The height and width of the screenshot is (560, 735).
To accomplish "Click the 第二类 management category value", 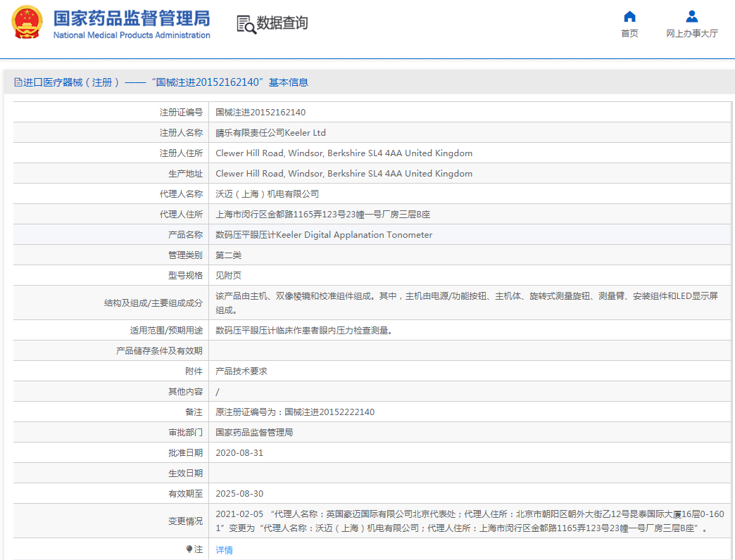I will pyautogui.click(x=228, y=255).
